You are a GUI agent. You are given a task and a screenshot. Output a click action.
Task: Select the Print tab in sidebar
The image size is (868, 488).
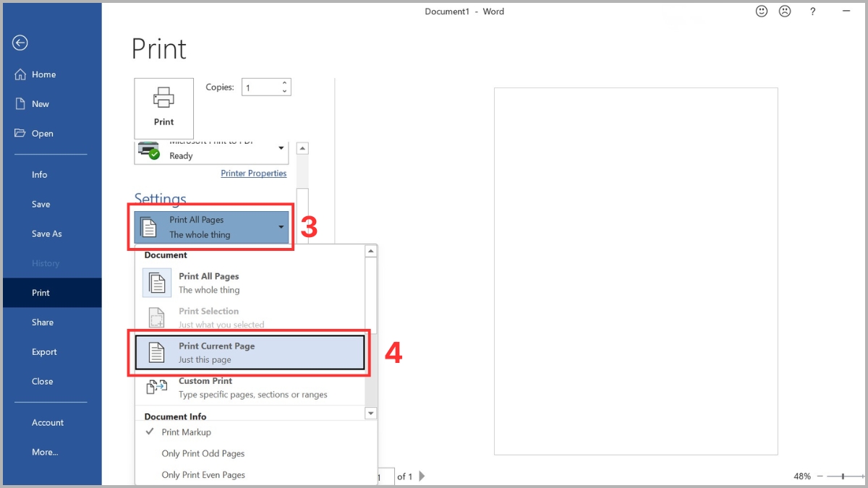tap(52, 293)
